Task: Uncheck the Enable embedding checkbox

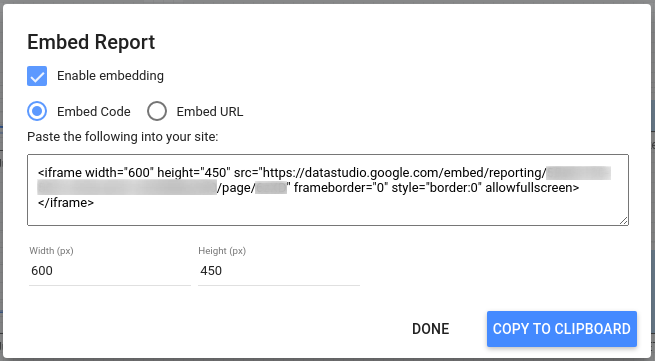Action: [37, 76]
